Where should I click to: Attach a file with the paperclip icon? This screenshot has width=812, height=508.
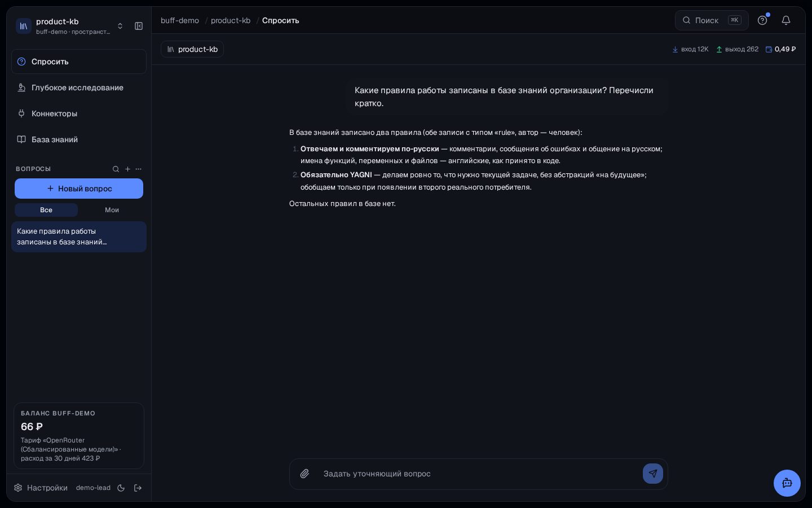point(304,474)
